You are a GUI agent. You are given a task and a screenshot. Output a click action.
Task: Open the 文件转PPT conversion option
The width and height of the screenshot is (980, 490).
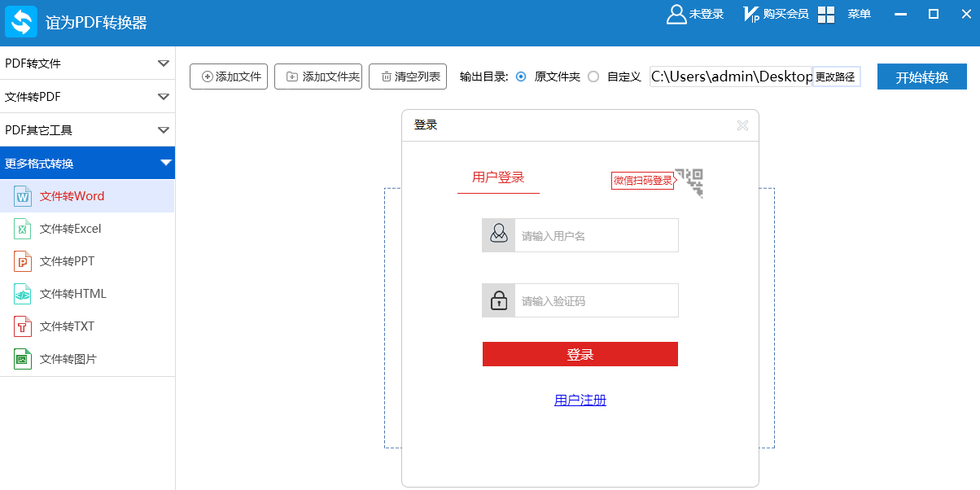(x=67, y=261)
